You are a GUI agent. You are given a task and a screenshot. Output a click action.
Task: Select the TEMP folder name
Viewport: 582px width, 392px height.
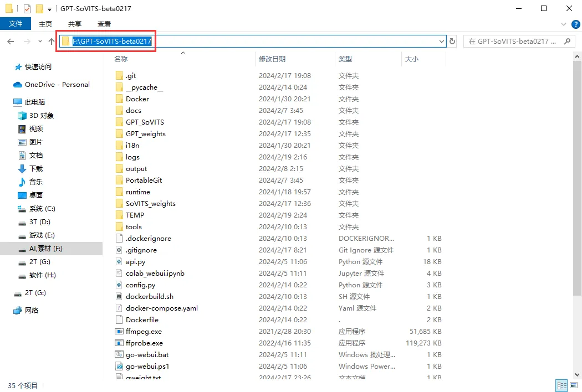click(x=135, y=215)
